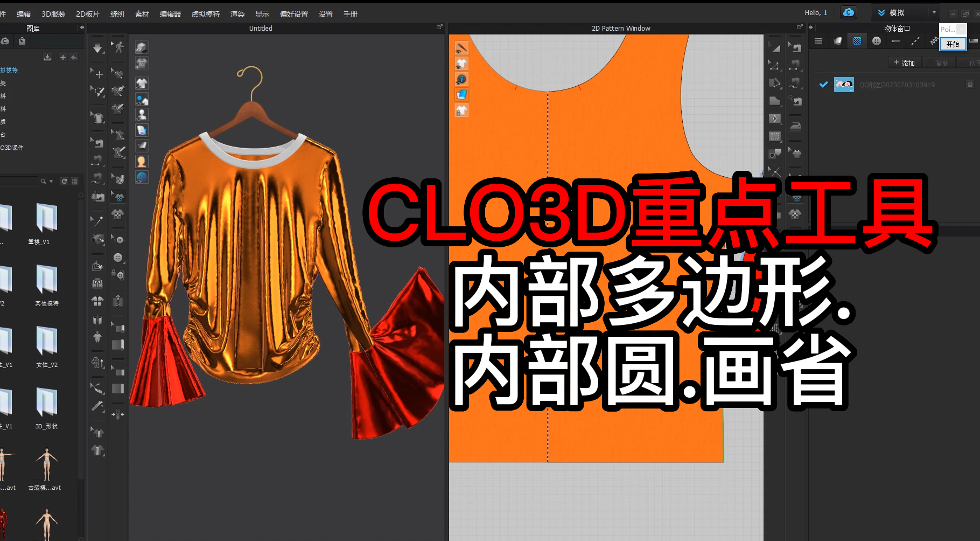
Task: Select the zipper tool in 3D toolbar
Action: tap(118, 301)
